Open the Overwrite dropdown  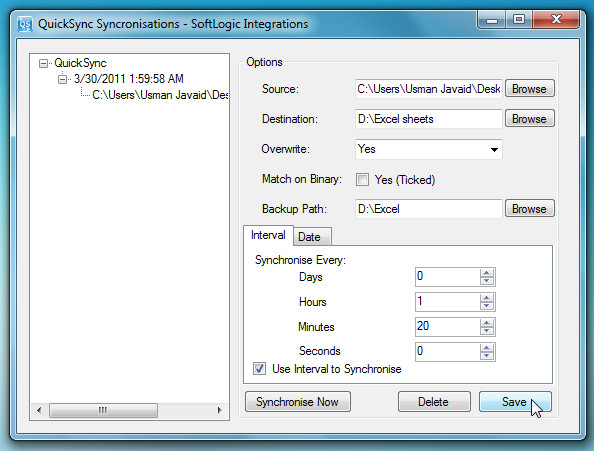pyautogui.click(x=429, y=149)
